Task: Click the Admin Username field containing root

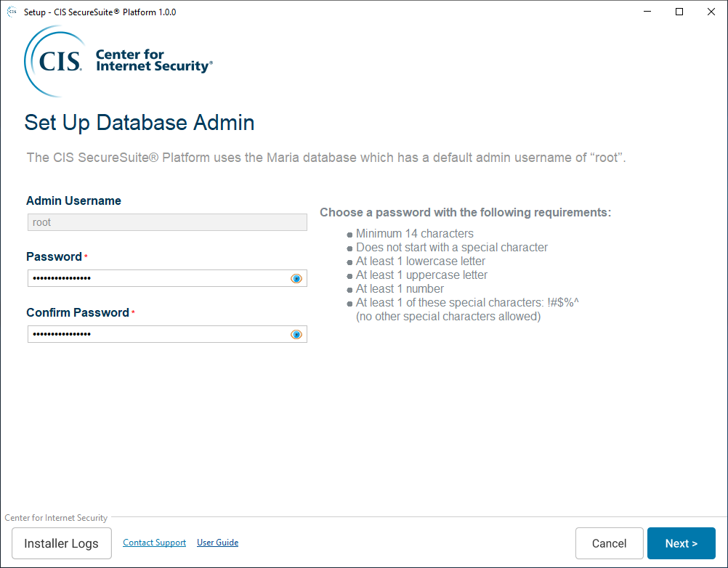Action: pos(167,222)
